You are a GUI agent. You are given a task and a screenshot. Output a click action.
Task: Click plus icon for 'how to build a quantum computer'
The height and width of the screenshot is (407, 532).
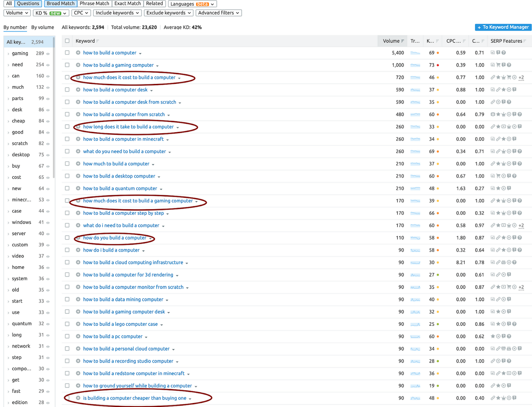78,189
